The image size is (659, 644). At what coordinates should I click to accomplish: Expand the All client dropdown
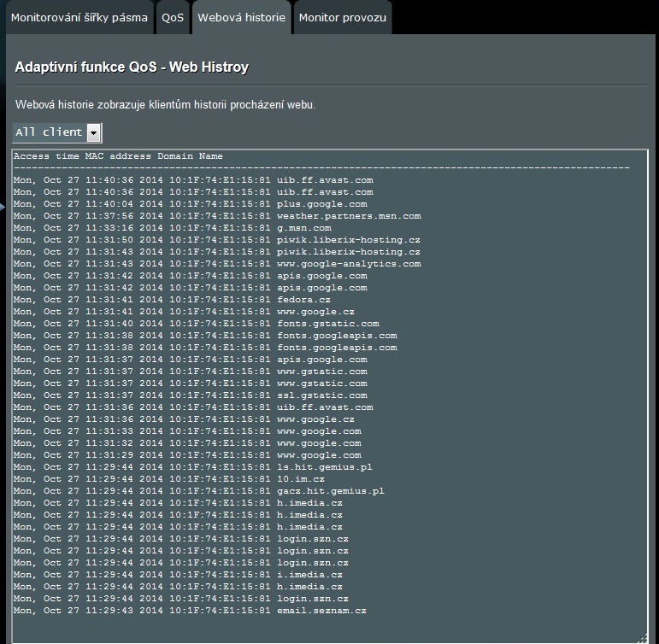pos(57,132)
